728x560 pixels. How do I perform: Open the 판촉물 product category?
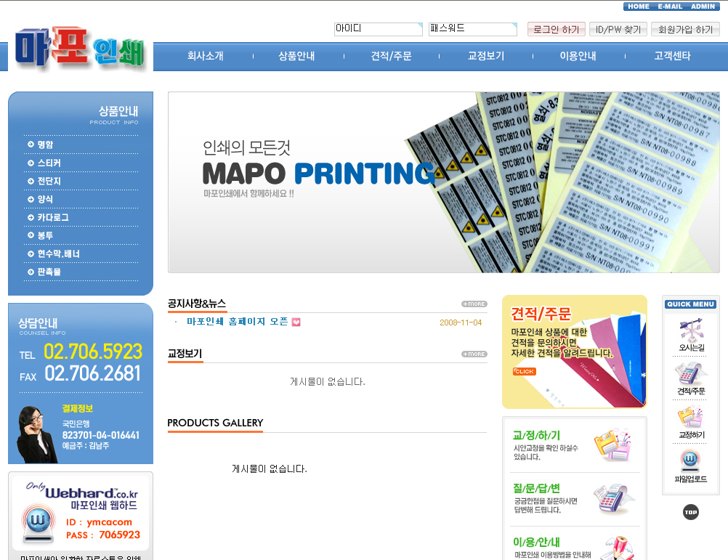pyautogui.click(x=49, y=272)
